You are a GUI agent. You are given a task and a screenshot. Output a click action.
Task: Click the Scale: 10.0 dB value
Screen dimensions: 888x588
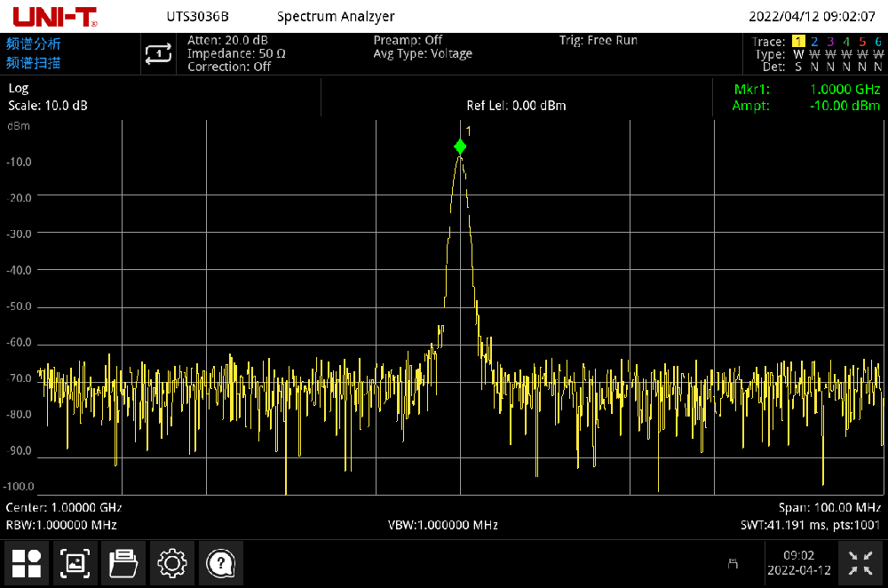pyautogui.click(x=48, y=106)
